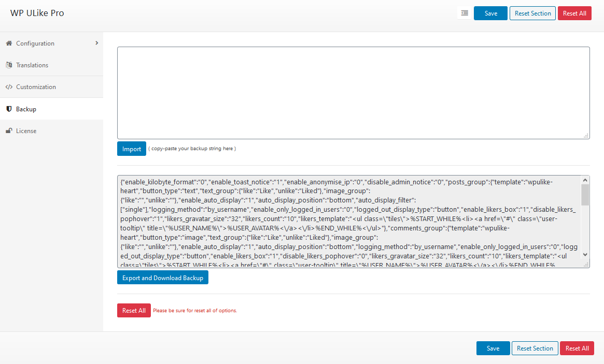Click the Translations language icon
604x364 pixels.
[9, 65]
